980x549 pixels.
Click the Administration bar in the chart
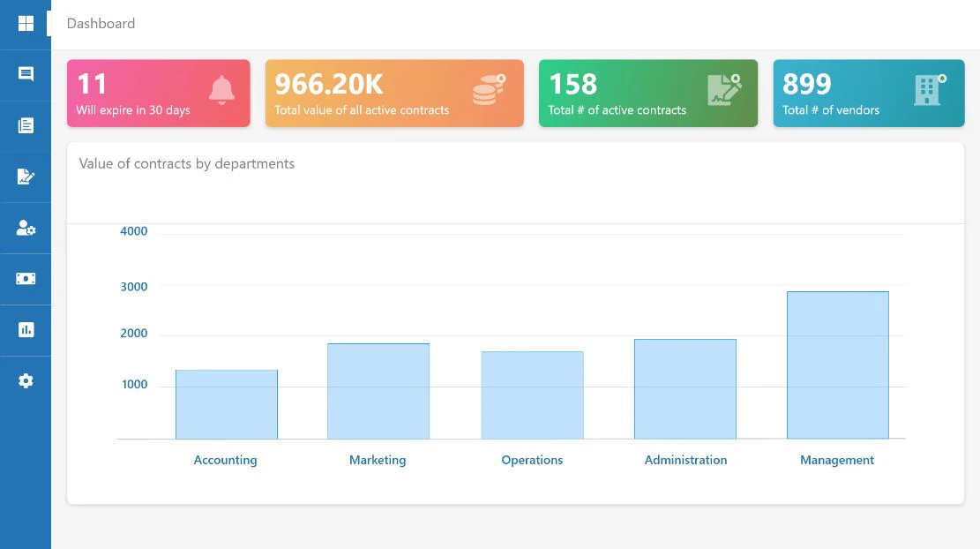coord(685,389)
